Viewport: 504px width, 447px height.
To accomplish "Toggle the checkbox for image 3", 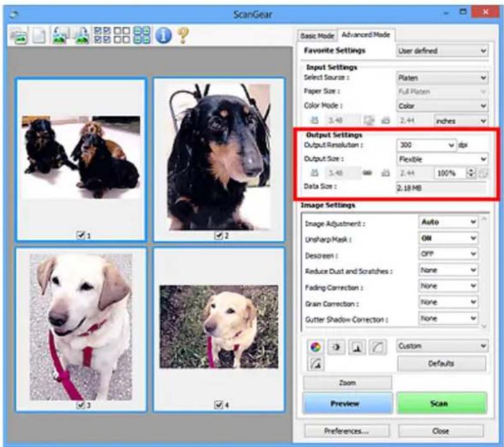I will point(80,405).
